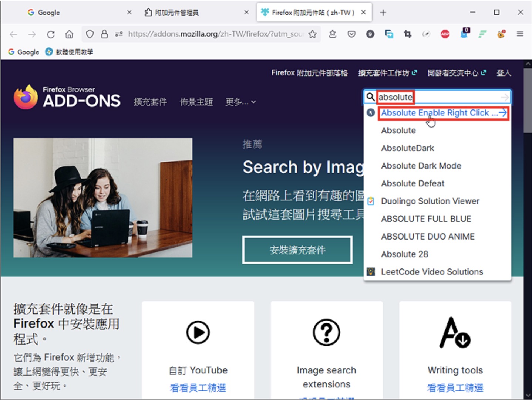The height and width of the screenshot is (400, 532).
Task: Select Absolute Defeat suggestion
Action: [x=437, y=184]
